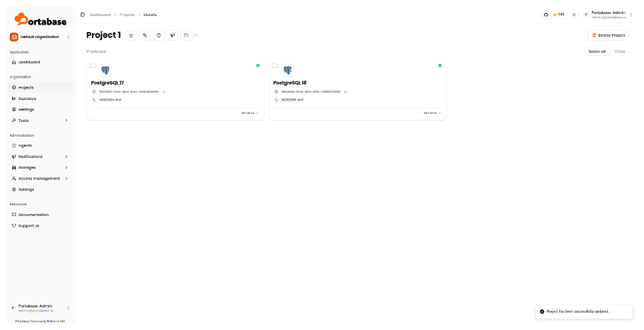Click the 1.8k star counter
This screenshot has width=644, height=330.
(559, 15)
